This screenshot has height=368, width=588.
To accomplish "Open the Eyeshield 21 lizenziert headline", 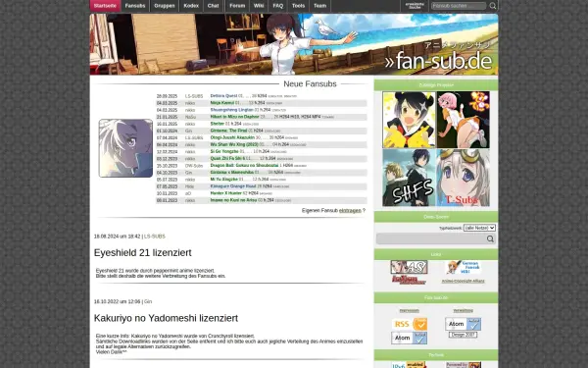I will (142, 253).
